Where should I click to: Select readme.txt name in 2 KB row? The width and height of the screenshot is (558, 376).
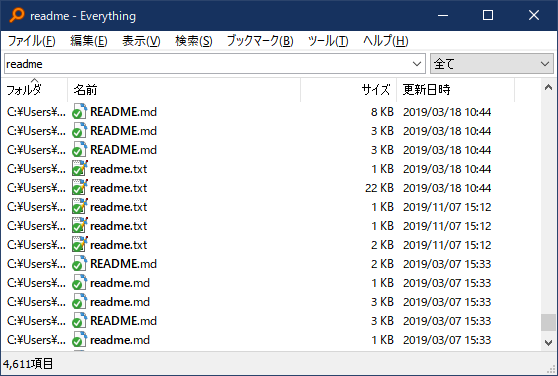pyautogui.click(x=119, y=245)
